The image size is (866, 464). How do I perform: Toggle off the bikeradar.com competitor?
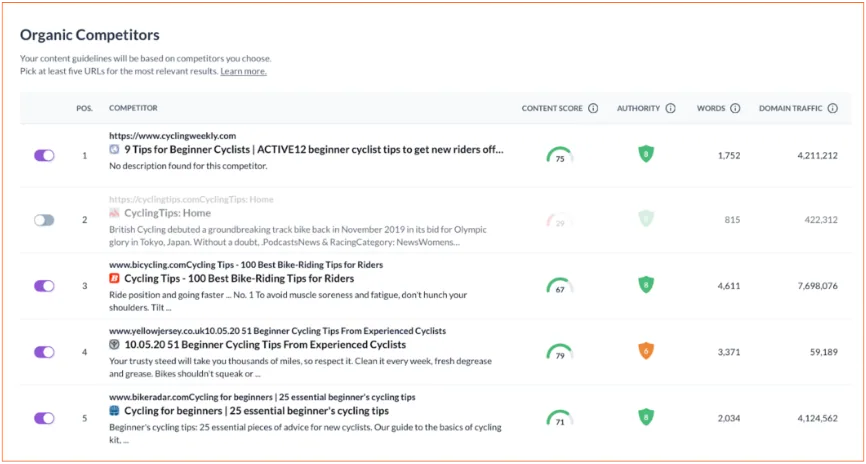tap(44, 418)
